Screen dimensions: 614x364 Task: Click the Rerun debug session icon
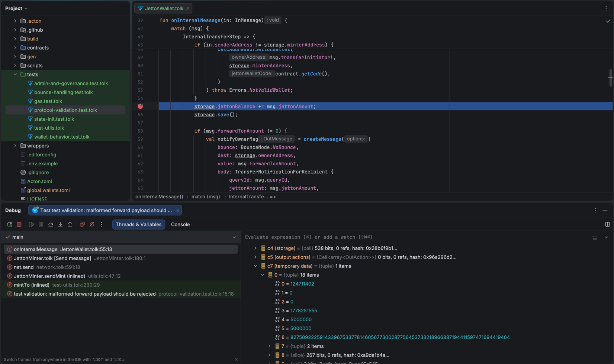[9, 224]
